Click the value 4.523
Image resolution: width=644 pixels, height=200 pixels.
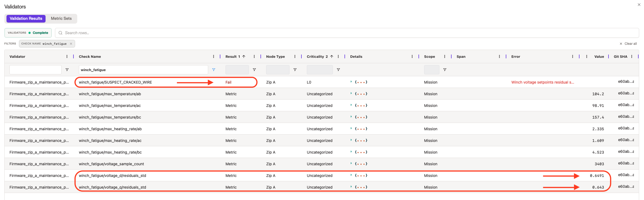coord(598,152)
